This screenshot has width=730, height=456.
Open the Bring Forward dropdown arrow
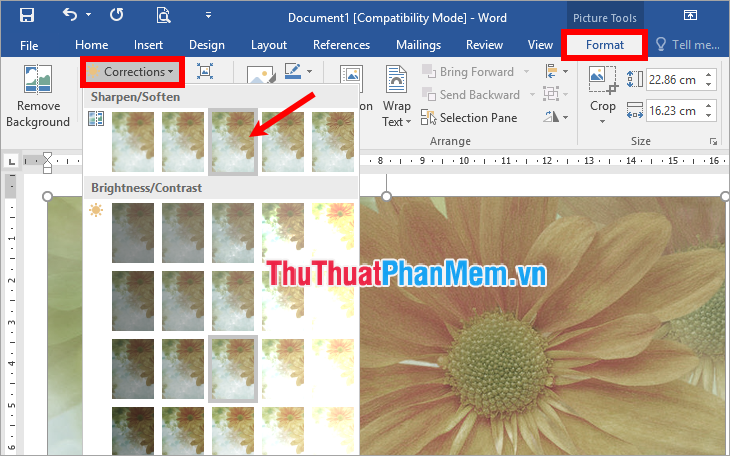[x=527, y=72]
